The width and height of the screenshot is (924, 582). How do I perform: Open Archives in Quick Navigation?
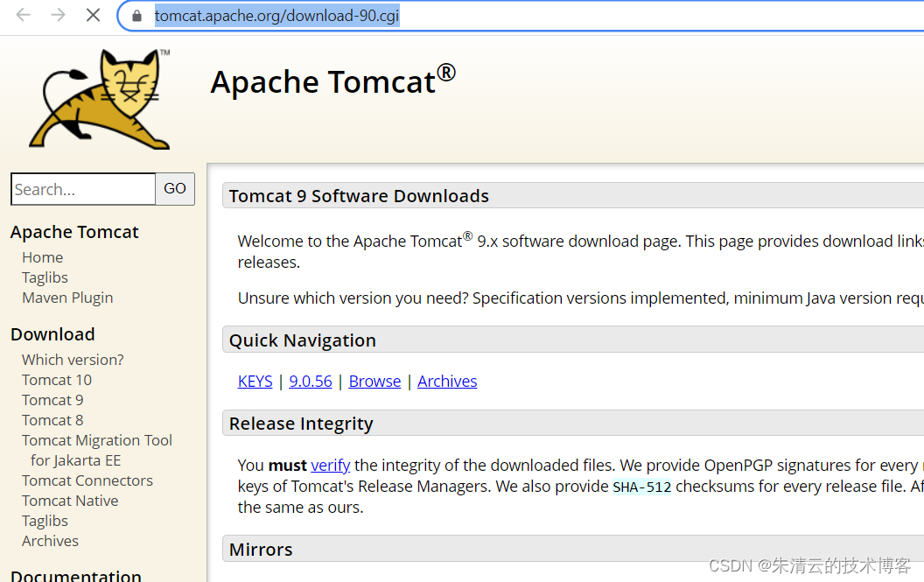pyautogui.click(x=447, y=382)
